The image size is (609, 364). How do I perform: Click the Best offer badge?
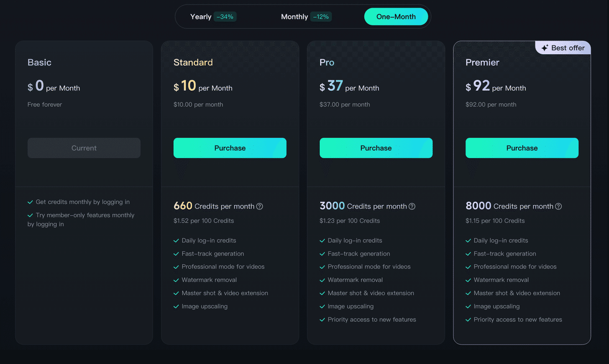(563, 48)
